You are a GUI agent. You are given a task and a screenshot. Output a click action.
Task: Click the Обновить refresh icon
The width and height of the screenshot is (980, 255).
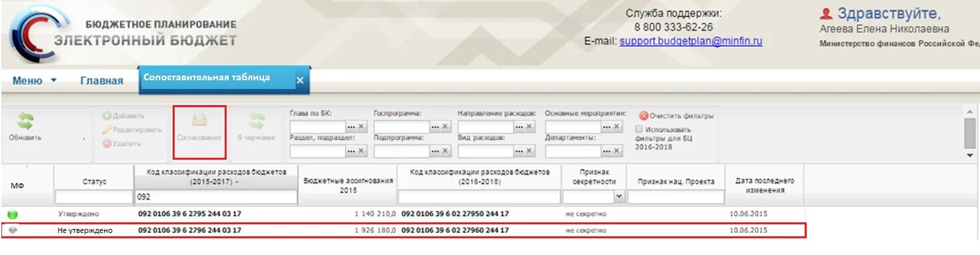coord(25,121)
